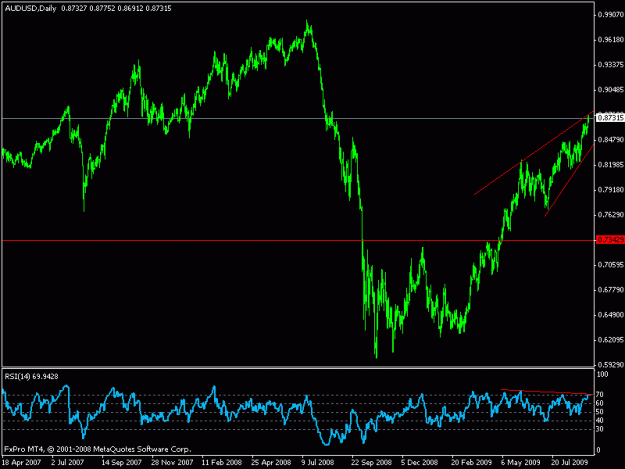Screen dimensions: 625x469
Task: Click the 0.76290 price axis label
Action: tap(611, 215)
